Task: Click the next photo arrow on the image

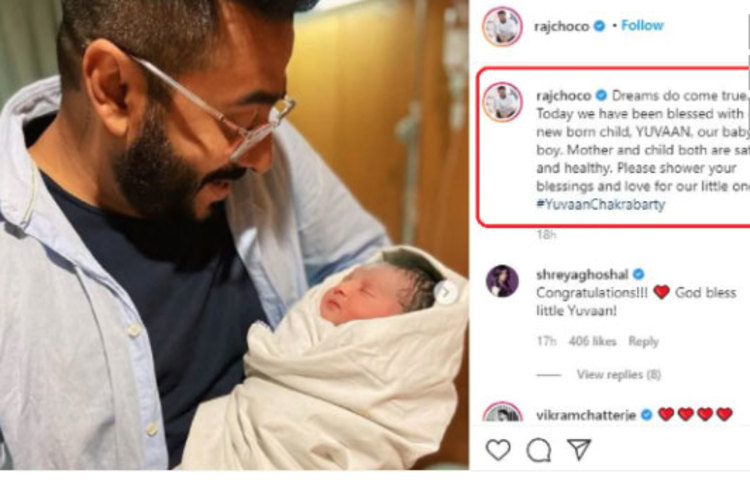Action: point(445,292)
